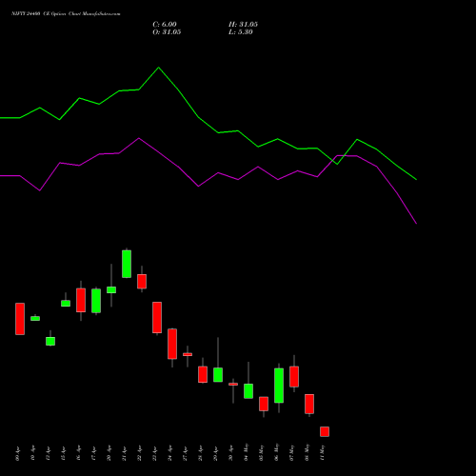The image size is (476, 476).
Task: Select the red candle above 09 Apr
Action: click(20, 319)
